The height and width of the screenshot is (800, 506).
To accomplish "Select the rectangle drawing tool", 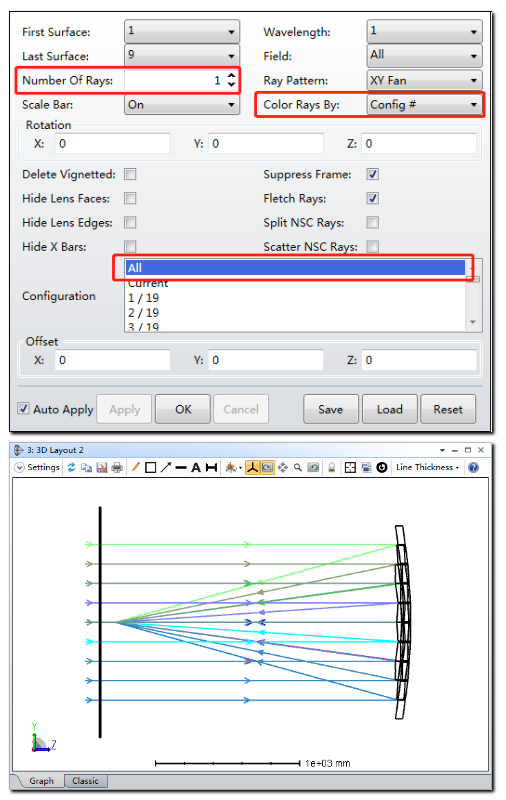I will click(x=150, y=467).
